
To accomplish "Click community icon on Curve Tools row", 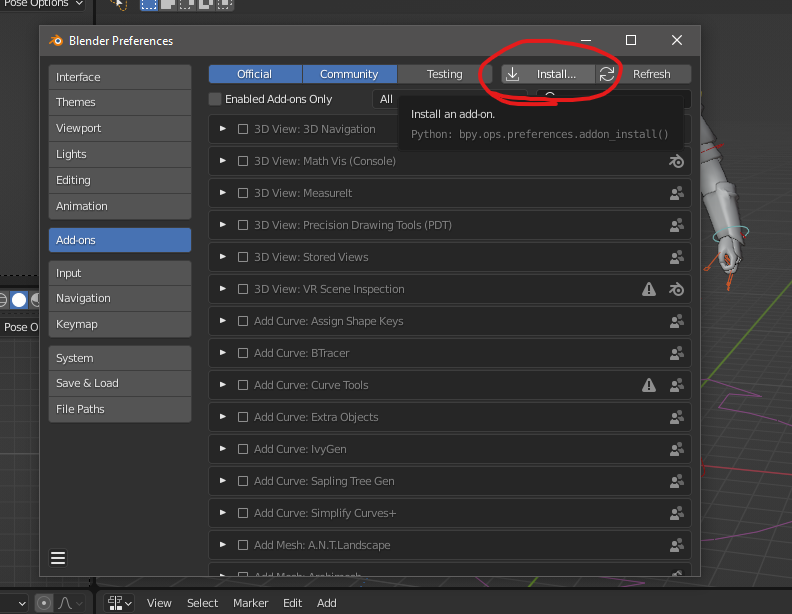I will pyautogui.click(x=676, y=385).
